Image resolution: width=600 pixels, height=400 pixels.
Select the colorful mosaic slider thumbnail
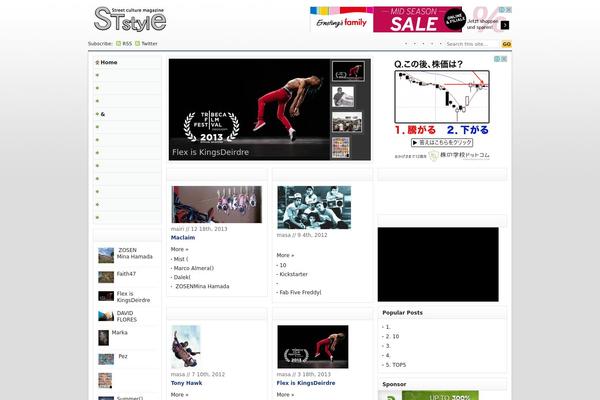click(x=341, y=147)
